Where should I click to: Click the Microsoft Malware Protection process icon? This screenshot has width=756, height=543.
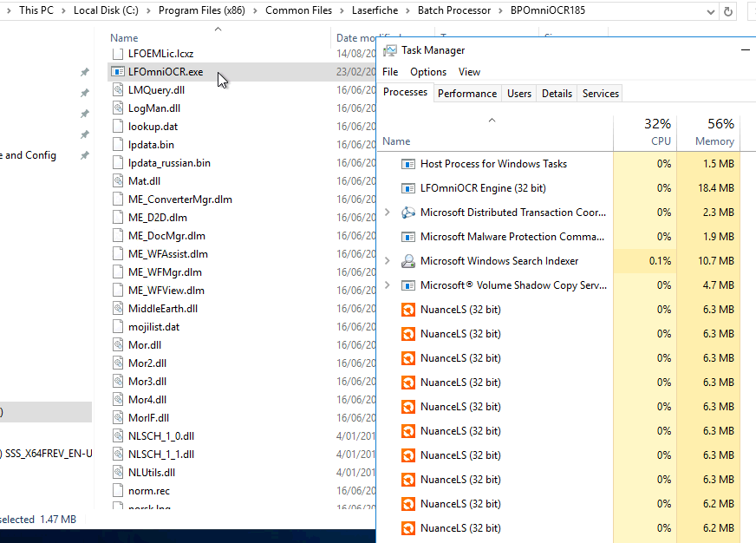[408, 237]
